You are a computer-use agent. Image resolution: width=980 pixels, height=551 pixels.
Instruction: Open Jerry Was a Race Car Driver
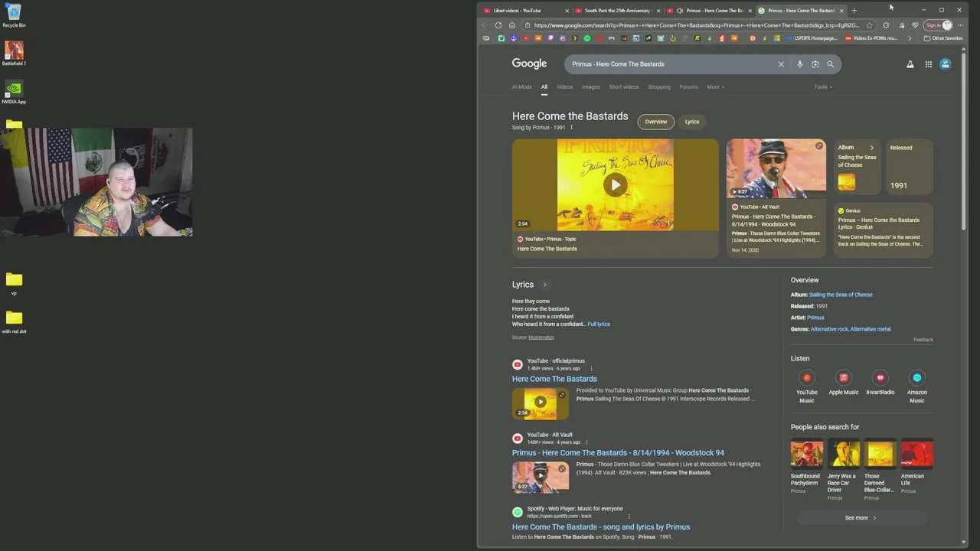pos(844,470)
